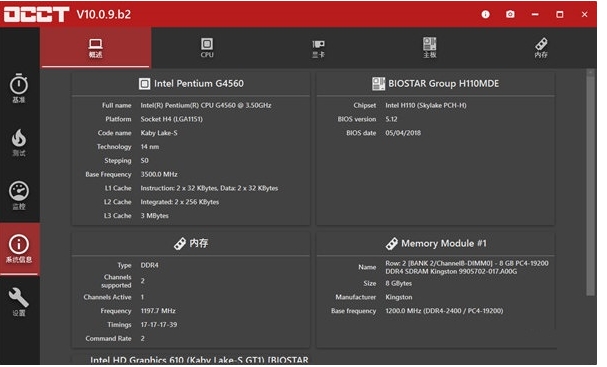This screenshot has height=367, width=607.
Task: Click the info circle icon in title bar
Action: point(485,14)
